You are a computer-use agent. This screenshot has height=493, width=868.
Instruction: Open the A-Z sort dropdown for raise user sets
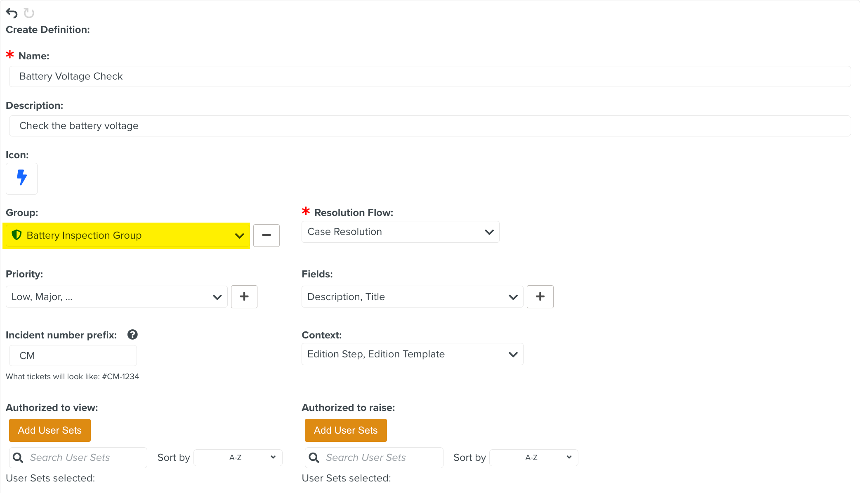(x=533, y=458)
